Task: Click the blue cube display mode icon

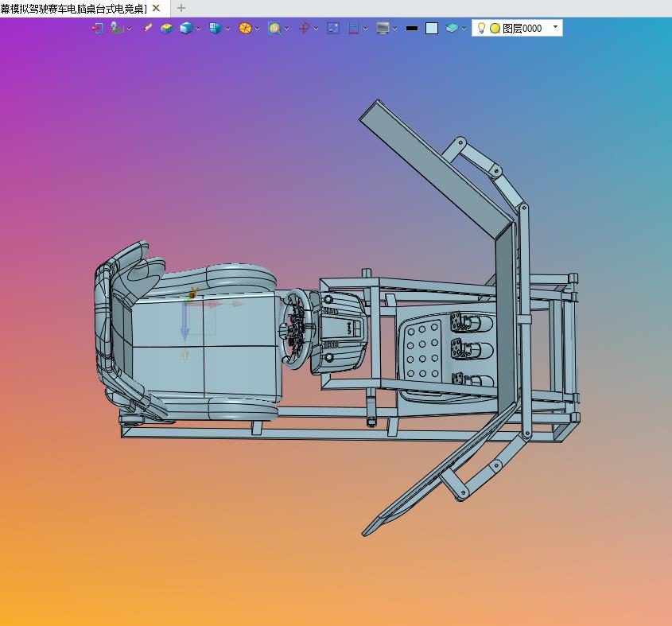Action: pos(186,29)
